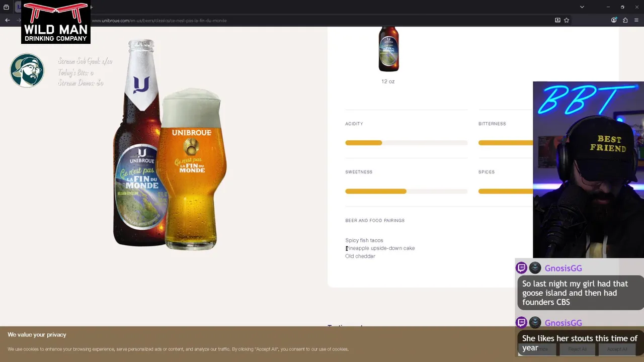
Task: Click the Twitch icon beside first GnosisGG message
Action: click(522, 268)
